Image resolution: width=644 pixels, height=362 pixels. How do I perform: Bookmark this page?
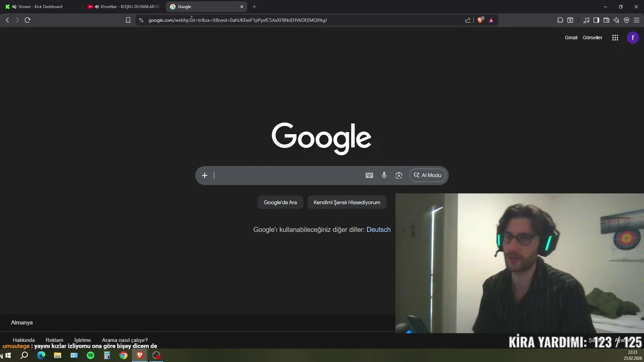(128, 20)
